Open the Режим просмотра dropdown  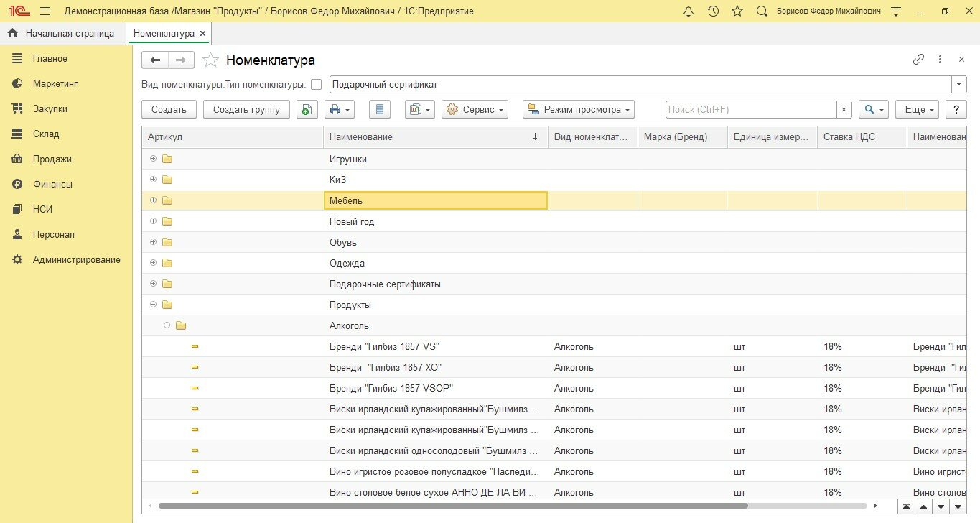(579, 109)
